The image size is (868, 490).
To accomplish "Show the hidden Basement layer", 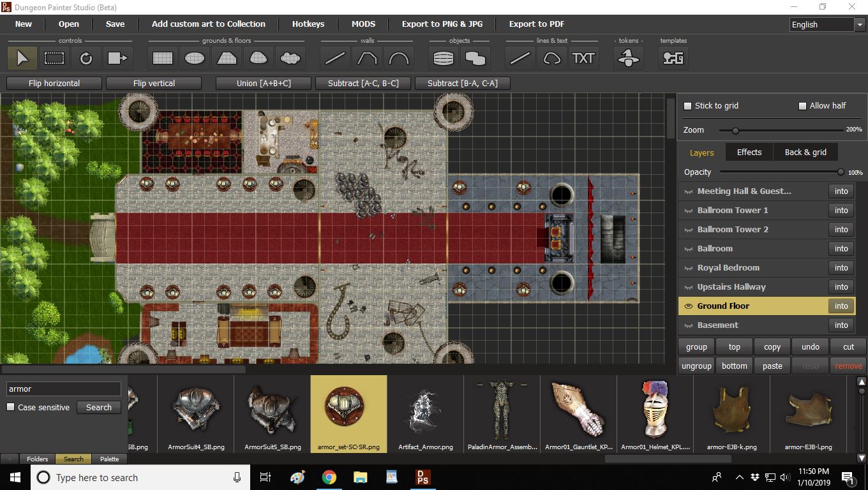I will (689, 325).
